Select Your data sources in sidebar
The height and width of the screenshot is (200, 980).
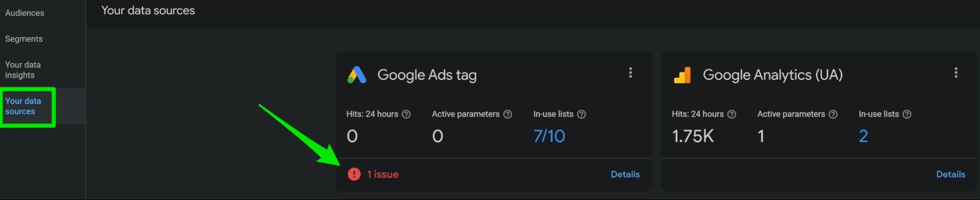point(23,106)
